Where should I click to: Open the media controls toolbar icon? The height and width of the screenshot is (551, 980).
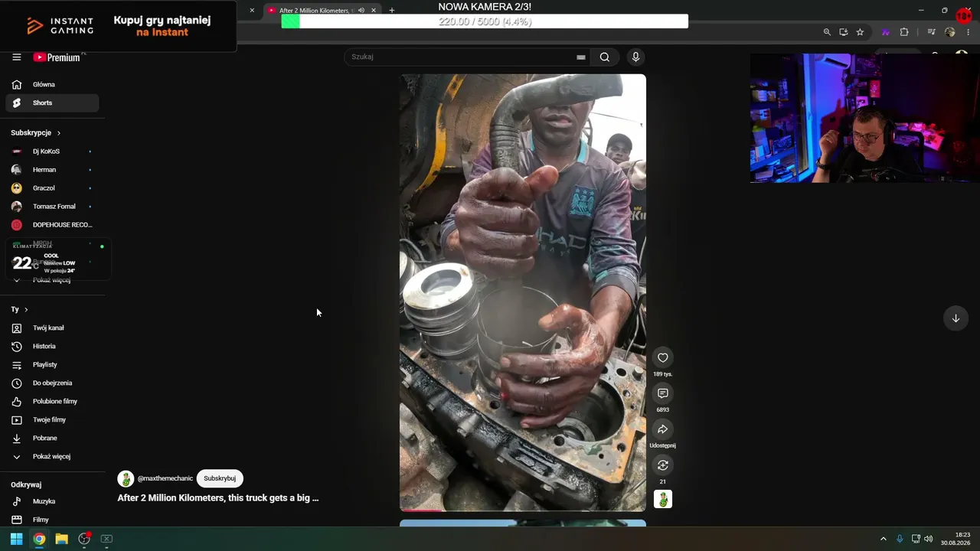tap(931, 32)
